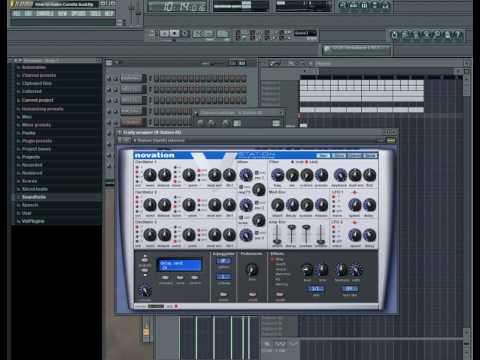The height and width of the screenshot is (360, 480).
Task: Click the LFO 2 speed knob
Action: (x=355, y=235)
